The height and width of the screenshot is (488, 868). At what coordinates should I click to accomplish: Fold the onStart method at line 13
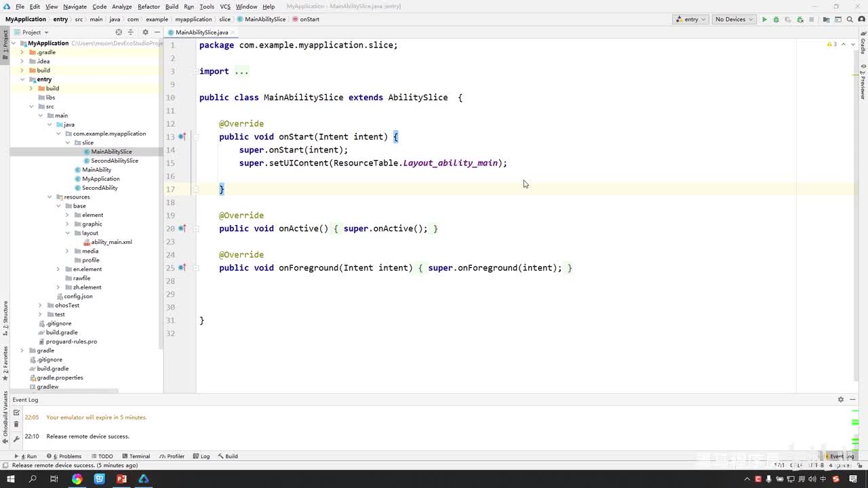pyautogui.click(x=196, y=137)
